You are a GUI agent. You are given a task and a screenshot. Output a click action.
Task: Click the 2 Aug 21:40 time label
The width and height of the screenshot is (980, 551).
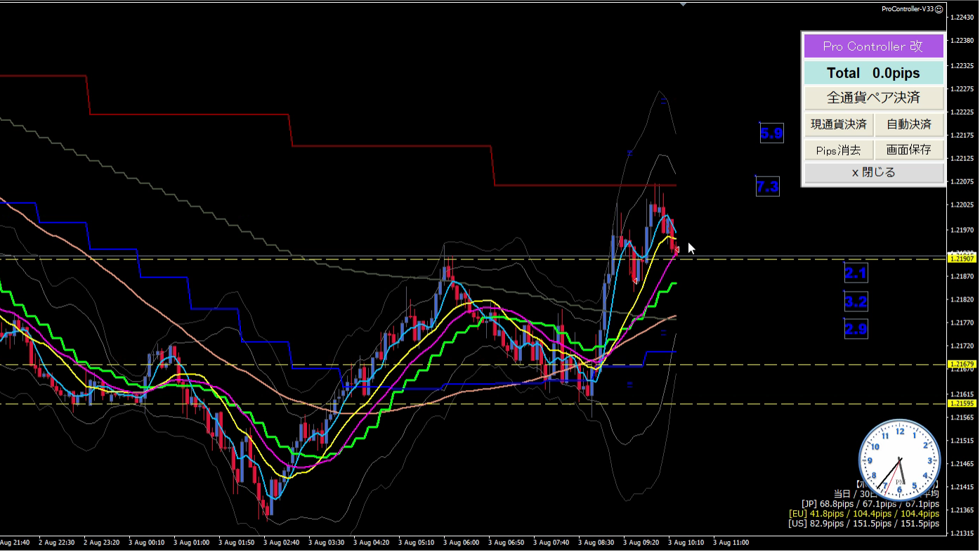(x=15, y=543)
